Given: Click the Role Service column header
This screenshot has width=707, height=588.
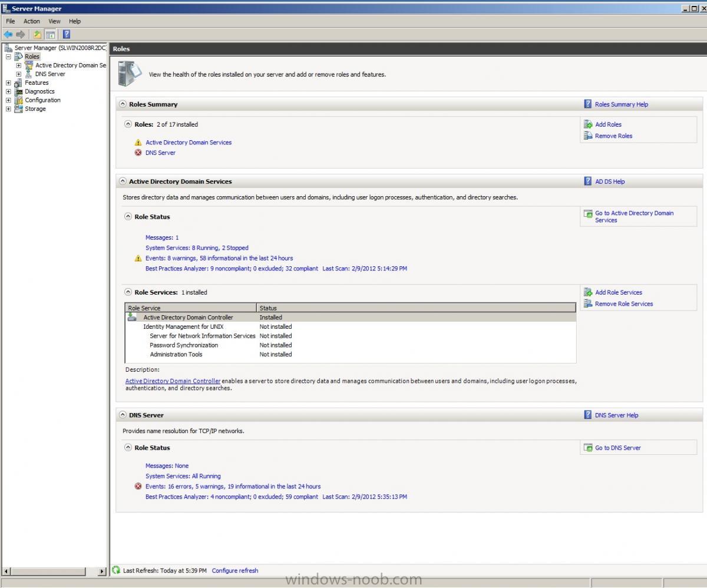Looking at the screenshot, I should click(191, 308).
